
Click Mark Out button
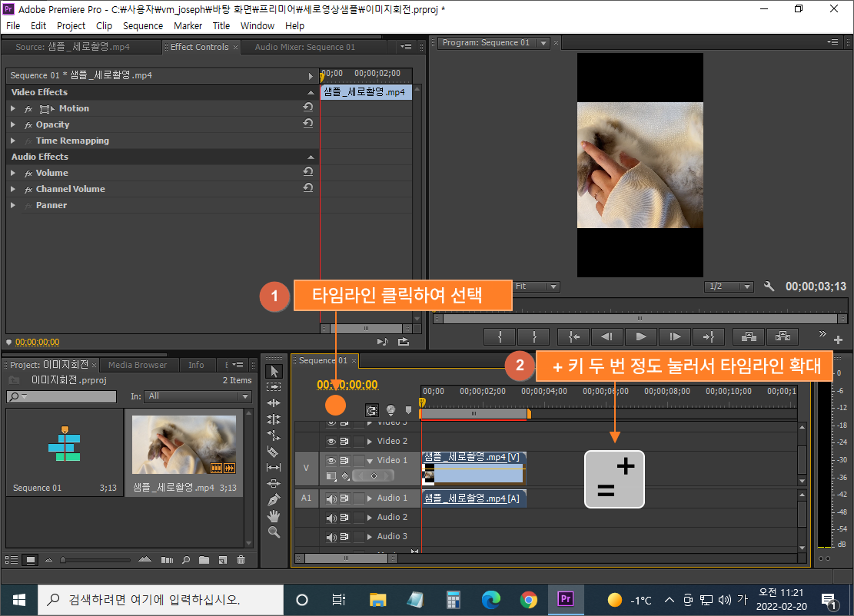pyautogui.click(x=533, y=337)
